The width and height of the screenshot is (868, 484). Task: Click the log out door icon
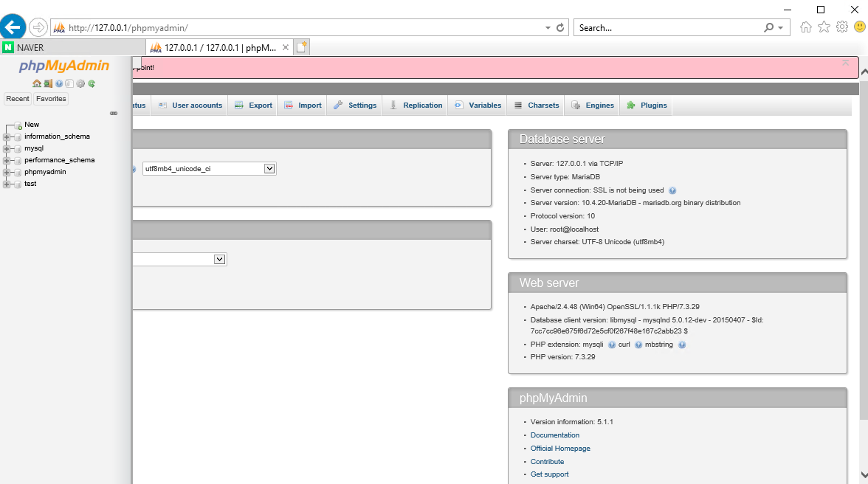48,83
